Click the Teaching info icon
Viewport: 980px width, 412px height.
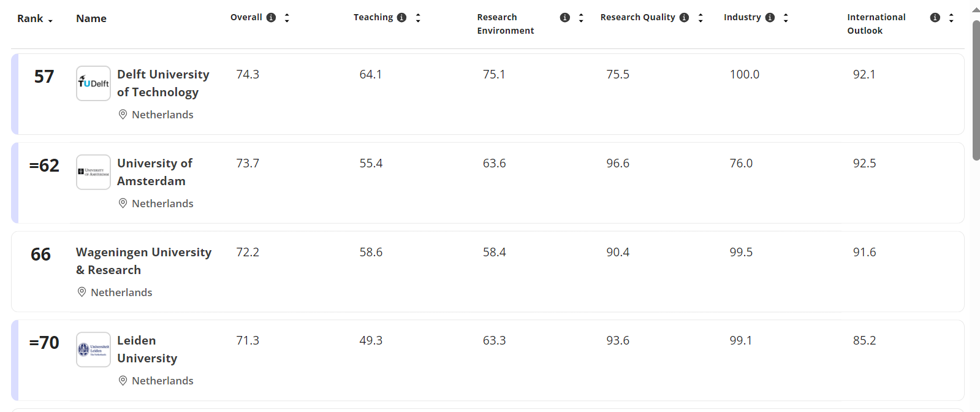click(x=401, y=18)
